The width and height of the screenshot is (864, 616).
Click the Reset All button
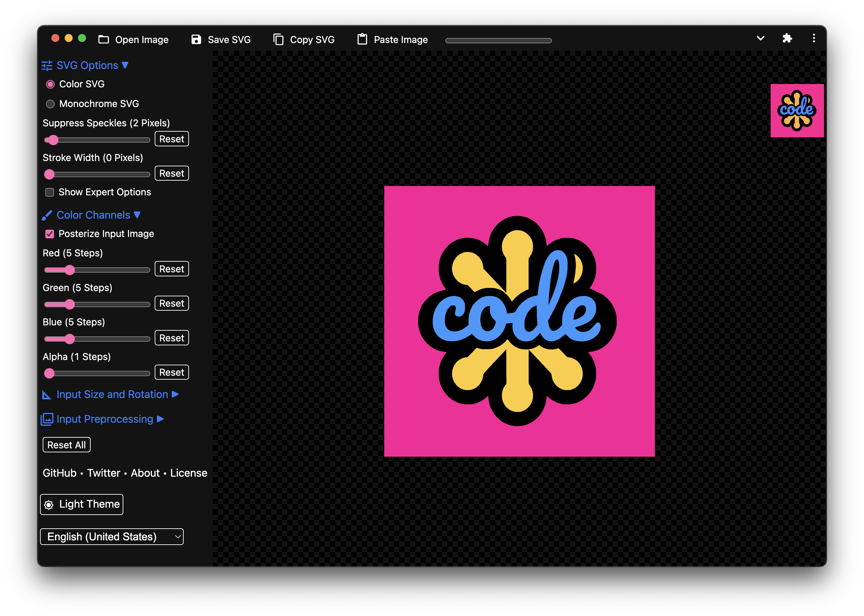point(66,445)
